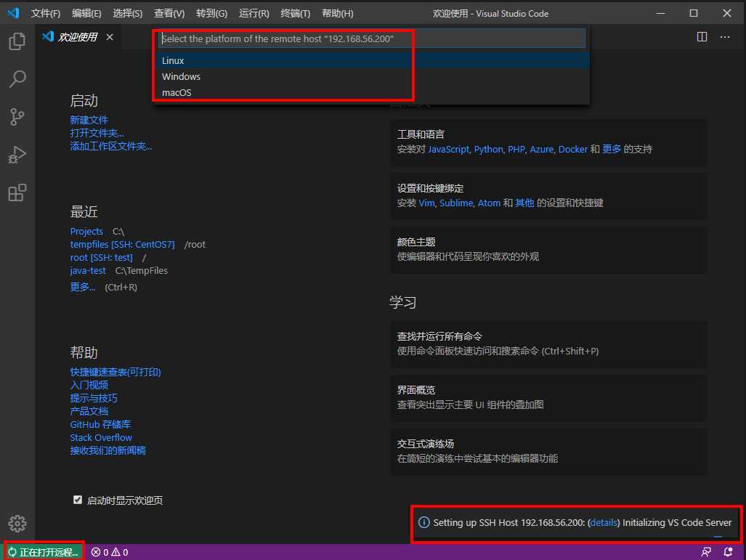Split the editor to the right
Screen dimensions: 746x560
click(x=702, y=37)
